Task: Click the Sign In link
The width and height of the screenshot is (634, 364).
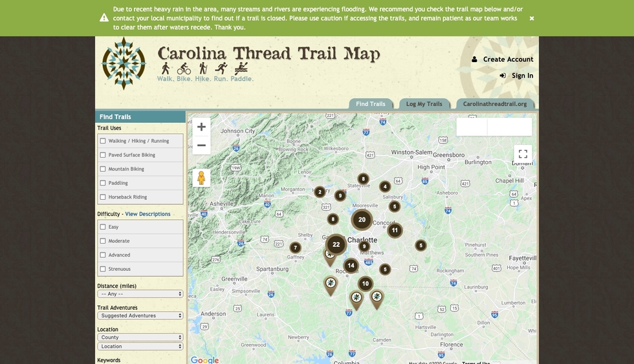Action: (523, 76)
